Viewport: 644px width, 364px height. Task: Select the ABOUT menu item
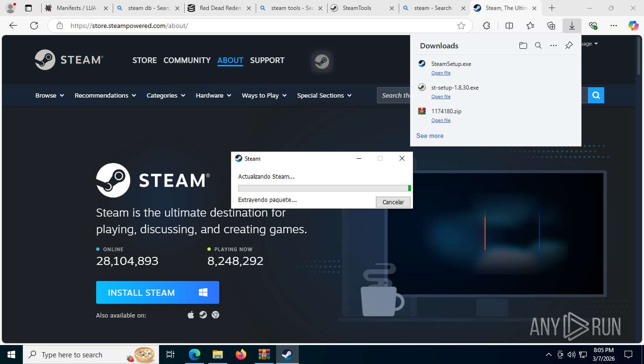(230, 60)
